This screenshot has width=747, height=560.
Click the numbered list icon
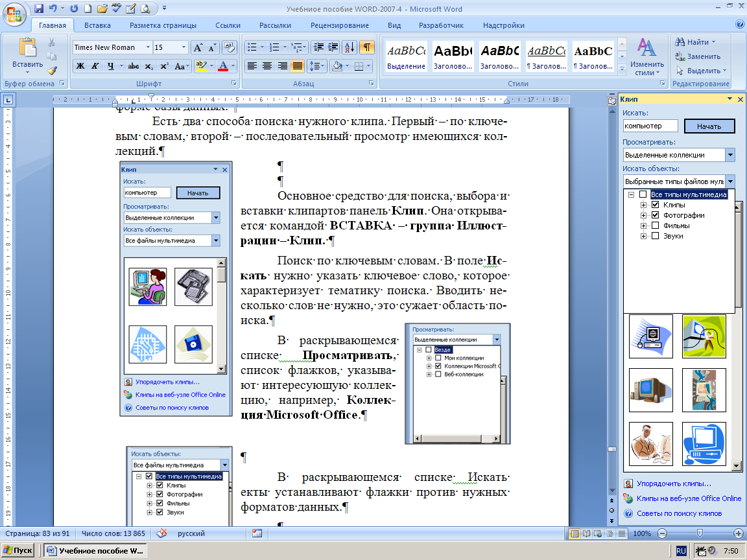coord(274,47)
